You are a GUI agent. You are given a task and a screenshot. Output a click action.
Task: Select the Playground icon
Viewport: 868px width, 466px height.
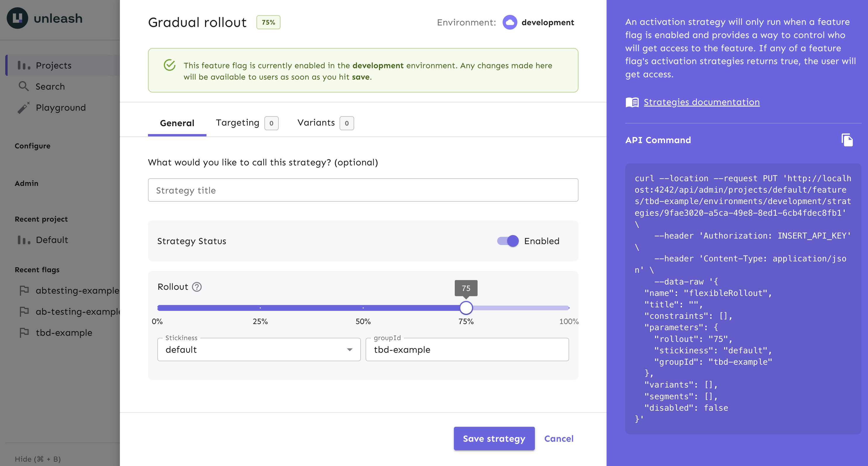pyautogui.click(x=24, y=107)
